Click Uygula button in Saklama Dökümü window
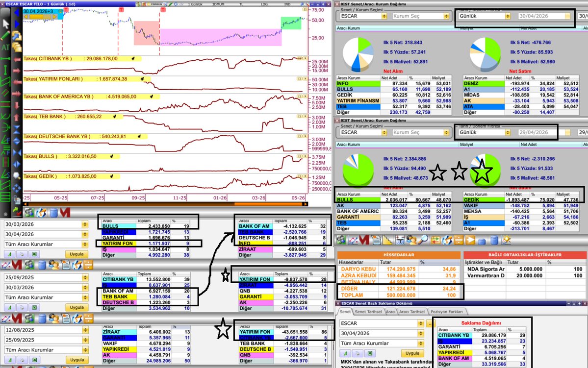The width and height of the screenshot is (588, 368). click(x=412, y=353)
